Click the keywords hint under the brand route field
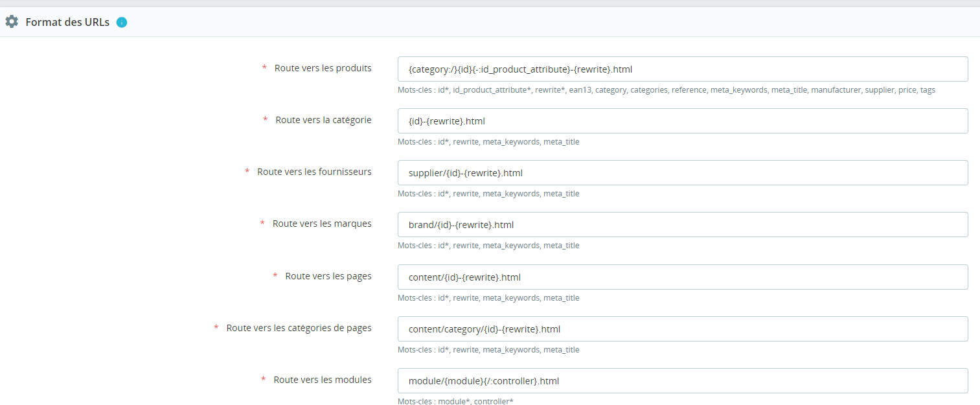Viewport: 980px width, 405px height. (x=488, y=246)
